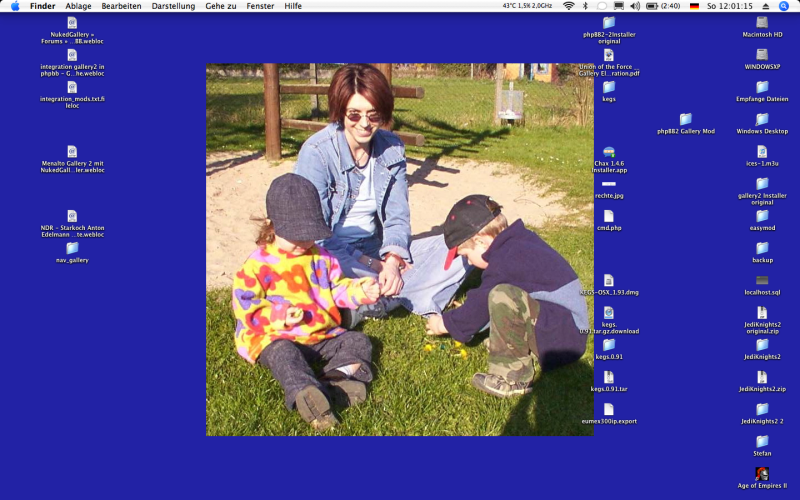Select the WINDOWSXP drive icon
The height and width of the screenshot is (500, 800).
coord(762,55)
